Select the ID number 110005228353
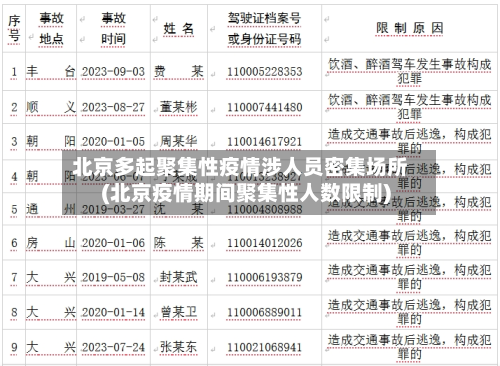Viewport: 500px width, 366px height. (265, 72)
